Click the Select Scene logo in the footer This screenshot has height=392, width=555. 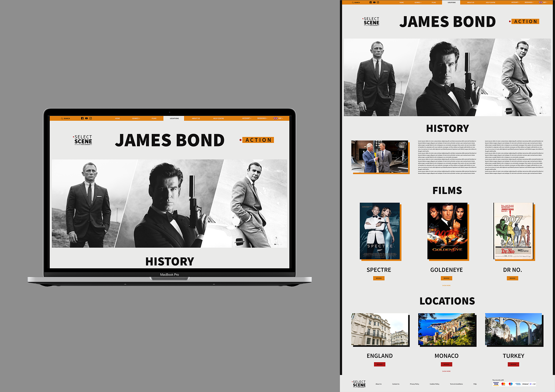point(359,384)
